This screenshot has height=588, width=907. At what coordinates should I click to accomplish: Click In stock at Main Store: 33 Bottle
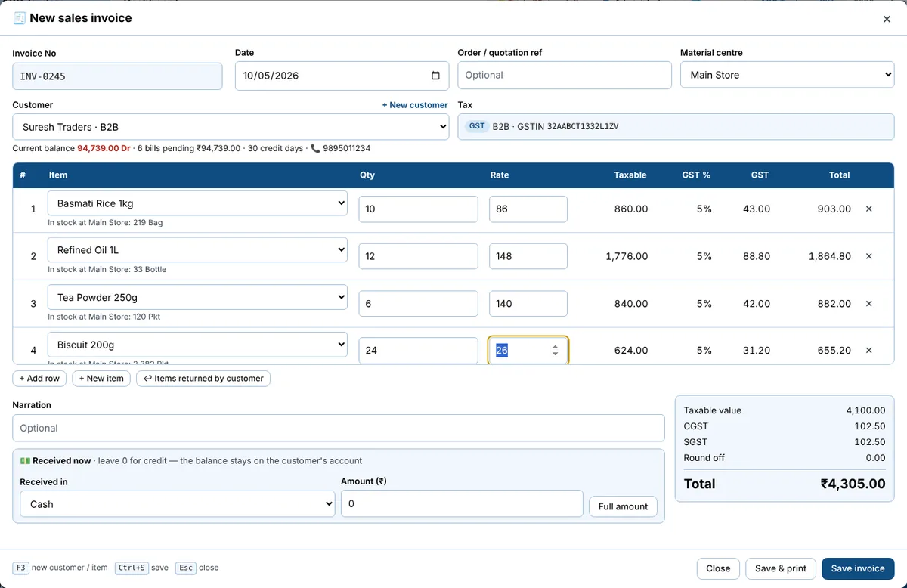pos(107,270)
